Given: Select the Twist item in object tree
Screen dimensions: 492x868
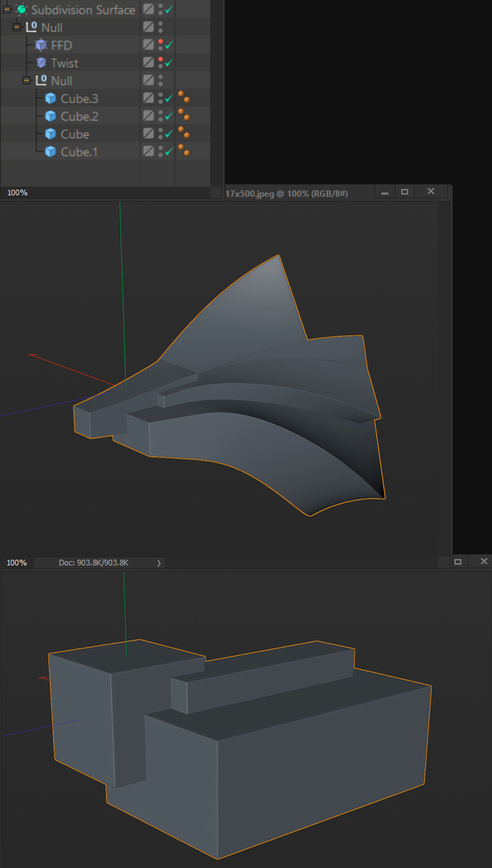Looking at the screenshot, I should point(65,63).
